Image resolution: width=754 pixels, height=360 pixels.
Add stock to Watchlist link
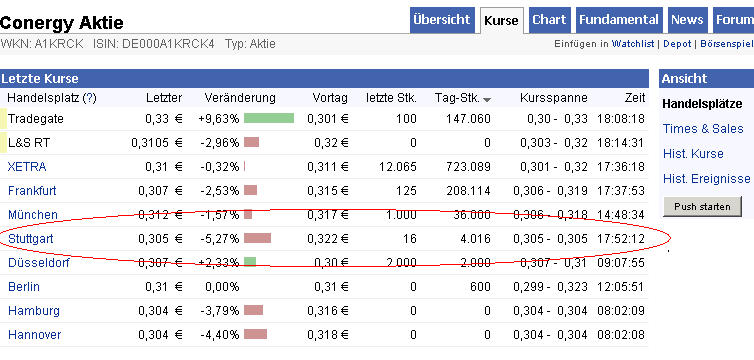click(633, 44)
